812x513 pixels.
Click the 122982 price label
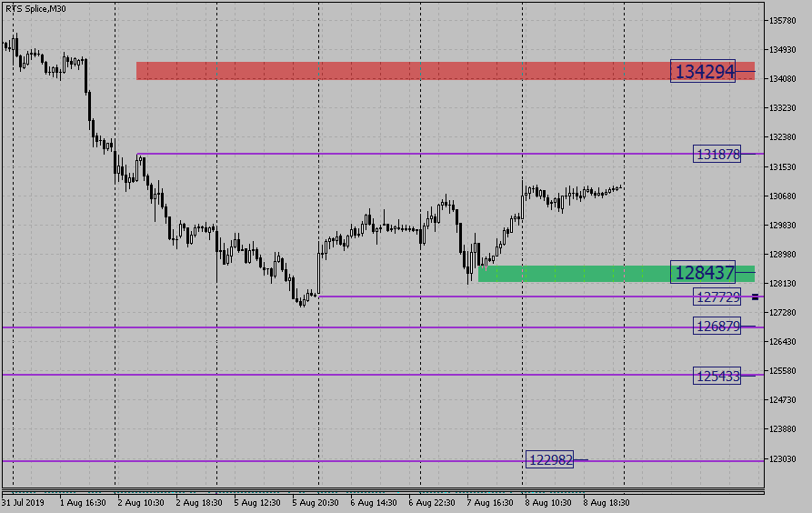point(550,460)
